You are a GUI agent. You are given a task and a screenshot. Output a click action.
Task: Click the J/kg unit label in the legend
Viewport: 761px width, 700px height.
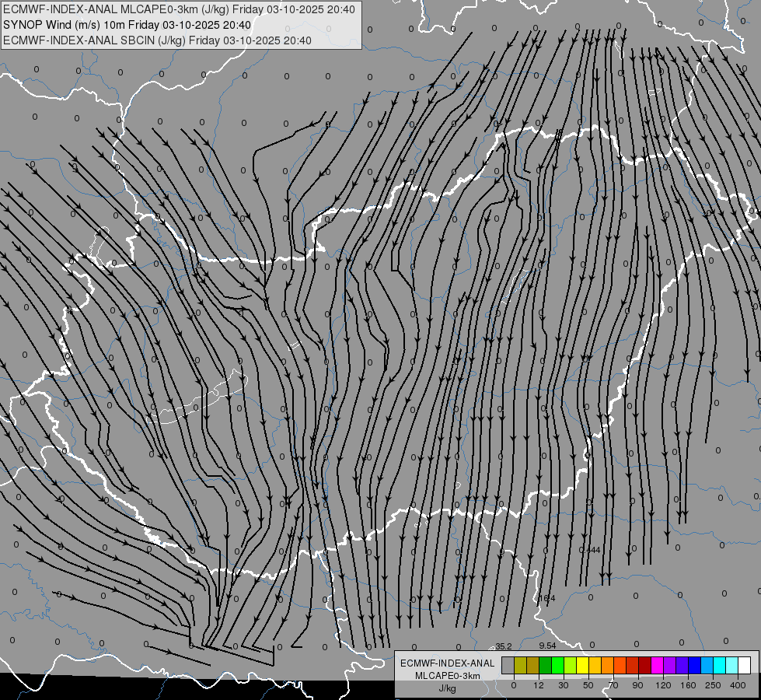(x=448, y=688)
